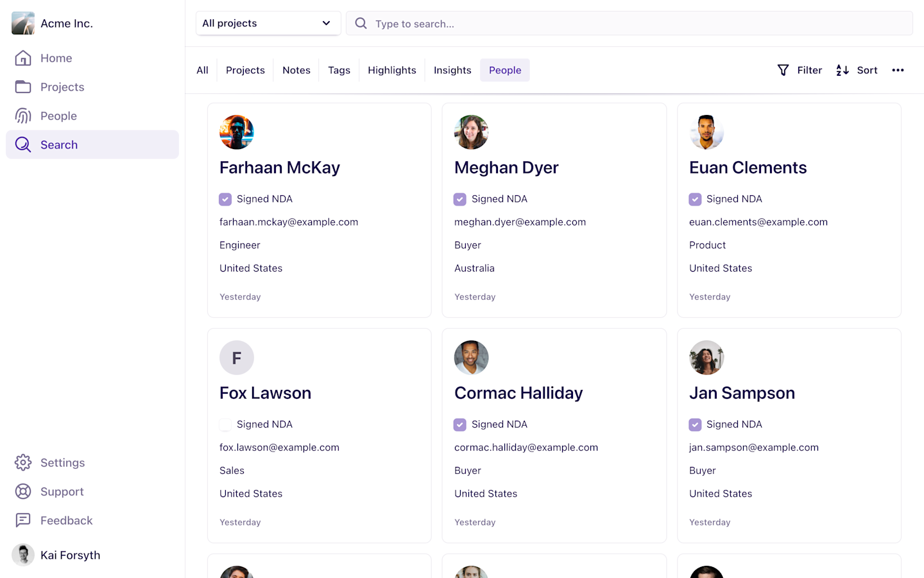Switch to the Notes tab
This screenshot has width=924, height=578.
coord(296,70)
